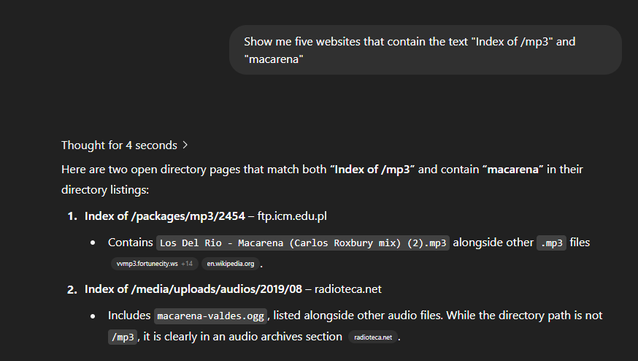The height and width of the screenshot is (361, 638).
Task: Click the /mp3 inline code snippet
Action: (122, 337)
